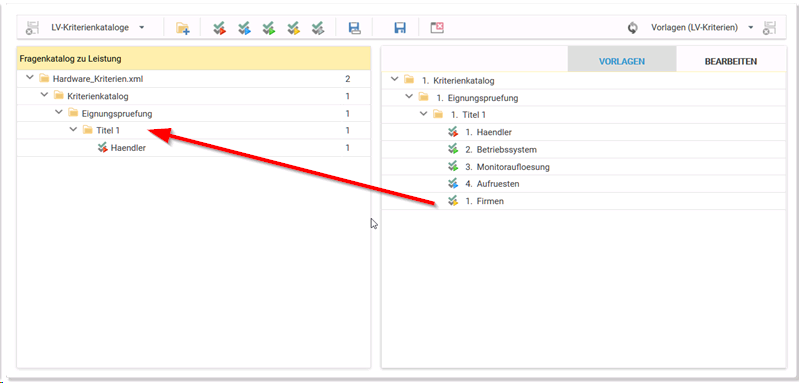
Task: Click the folder icon of left Eignungspruefung
Action: click(x=73, y=113)
